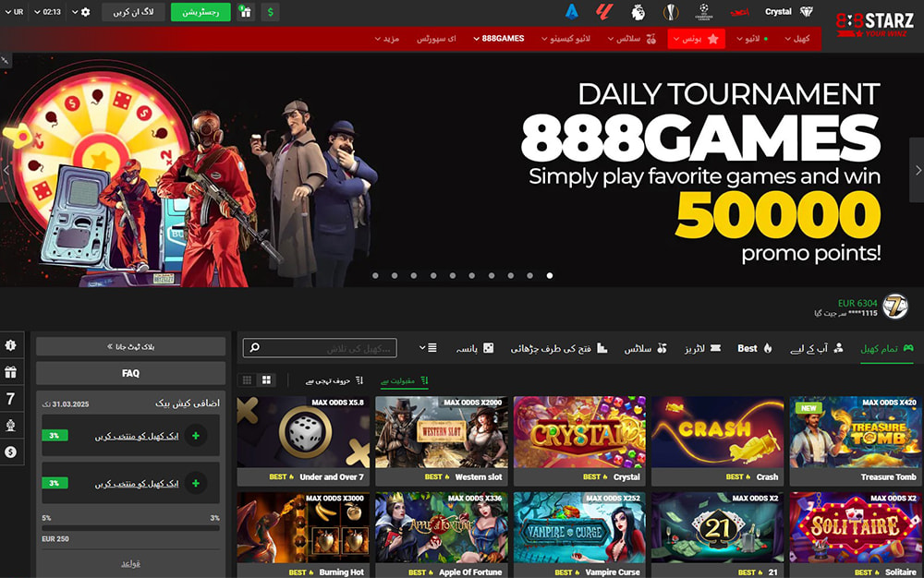Open the trophy cup sidebar icon

click(10, 425)
